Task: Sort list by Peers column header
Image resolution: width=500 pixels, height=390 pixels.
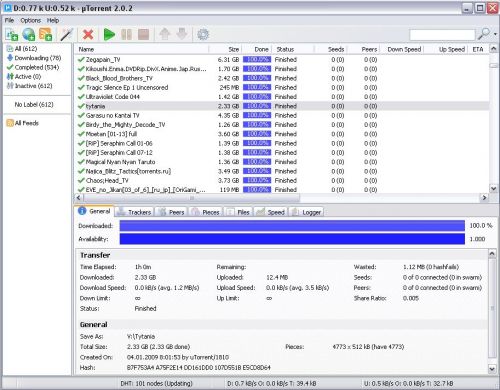Action: [363, 49]
